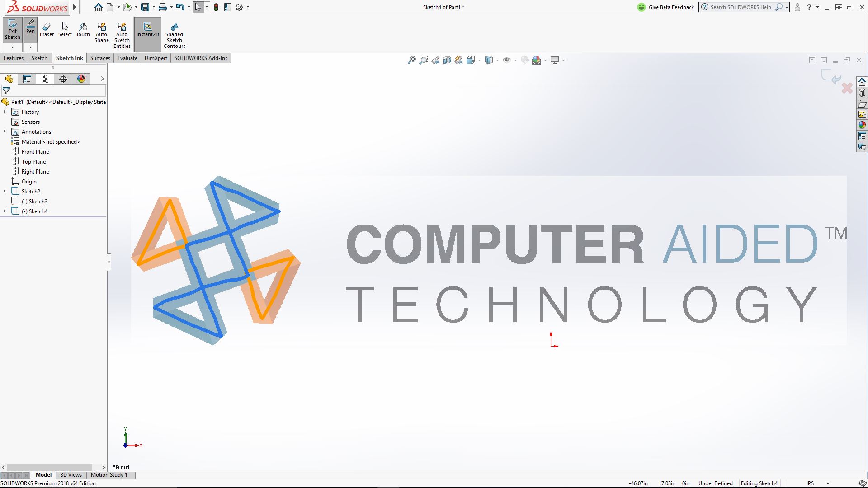Toggle visibility of Right Plane
Screen dimensions: 868x488
[35, 171]
